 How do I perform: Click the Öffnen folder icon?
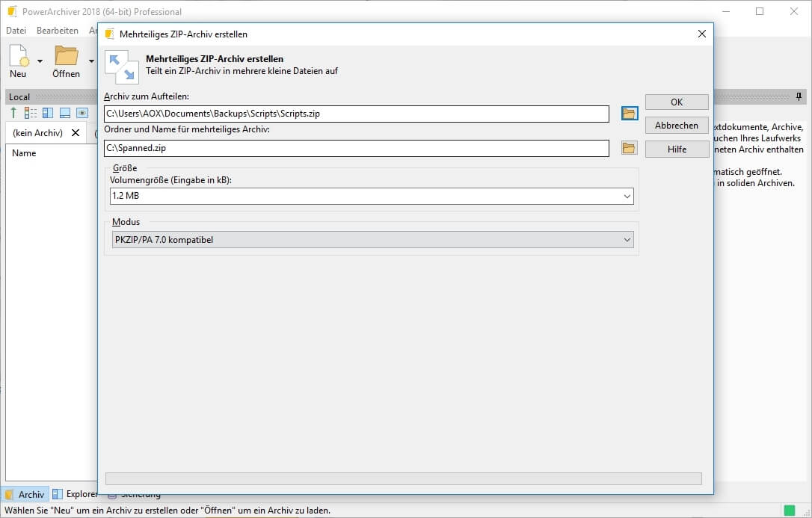67,57
